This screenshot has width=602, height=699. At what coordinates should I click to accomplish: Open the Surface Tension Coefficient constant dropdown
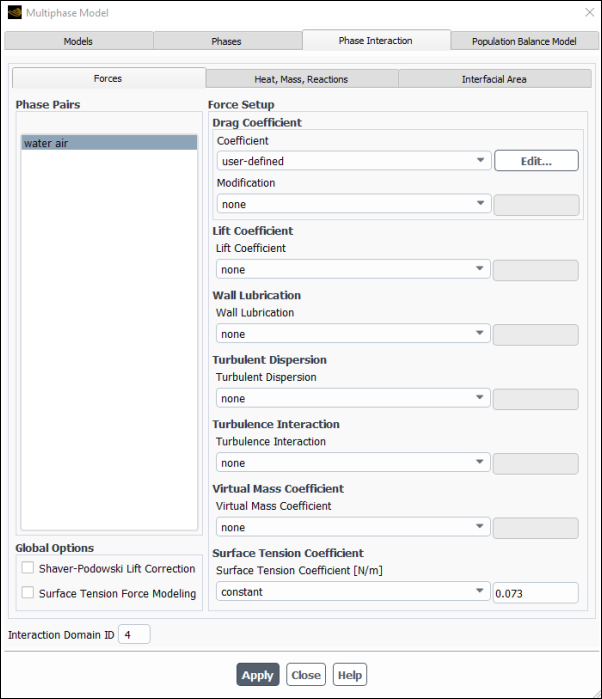pos(353,592)
